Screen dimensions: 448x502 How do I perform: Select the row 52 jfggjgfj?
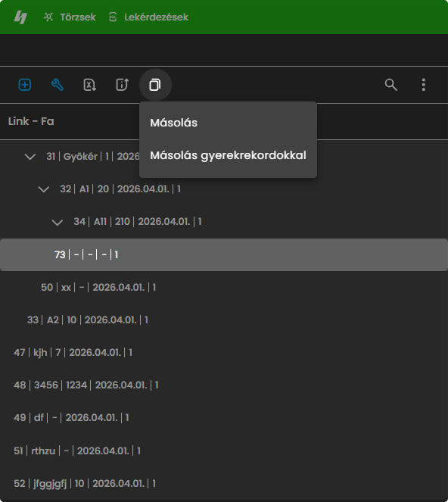(x=224, y=483)
